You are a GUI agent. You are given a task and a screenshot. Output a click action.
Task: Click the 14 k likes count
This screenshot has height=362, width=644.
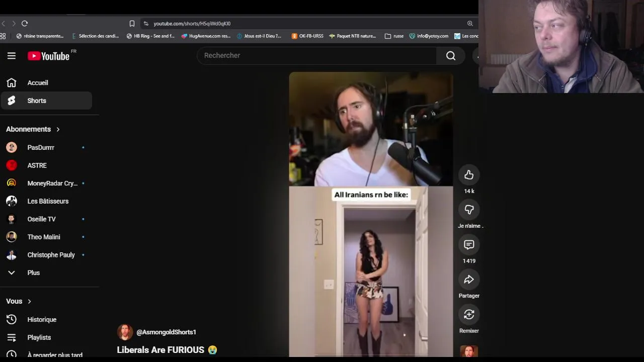coord(469,191)
